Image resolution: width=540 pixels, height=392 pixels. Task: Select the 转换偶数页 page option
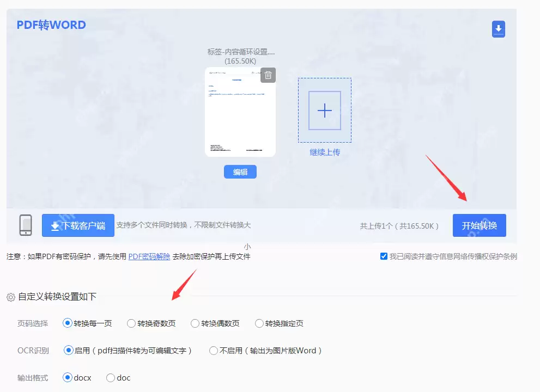pos(195,323)
